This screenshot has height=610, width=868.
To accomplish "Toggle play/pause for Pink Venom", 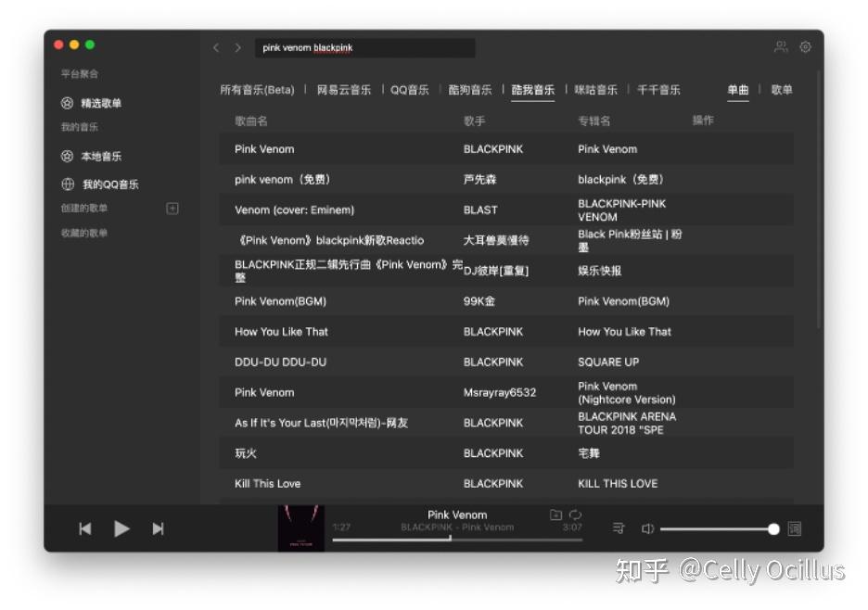I will point(121,528).
